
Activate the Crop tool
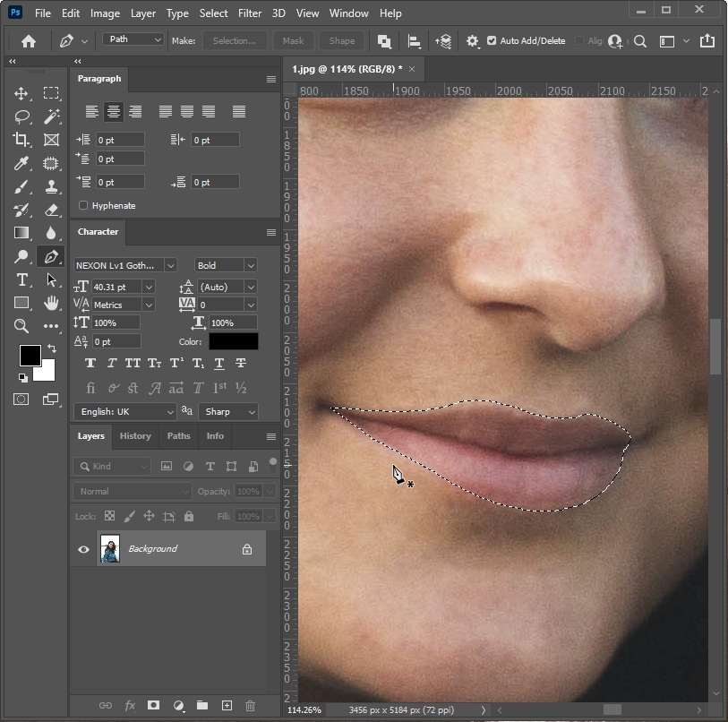[x=21, y=140]
